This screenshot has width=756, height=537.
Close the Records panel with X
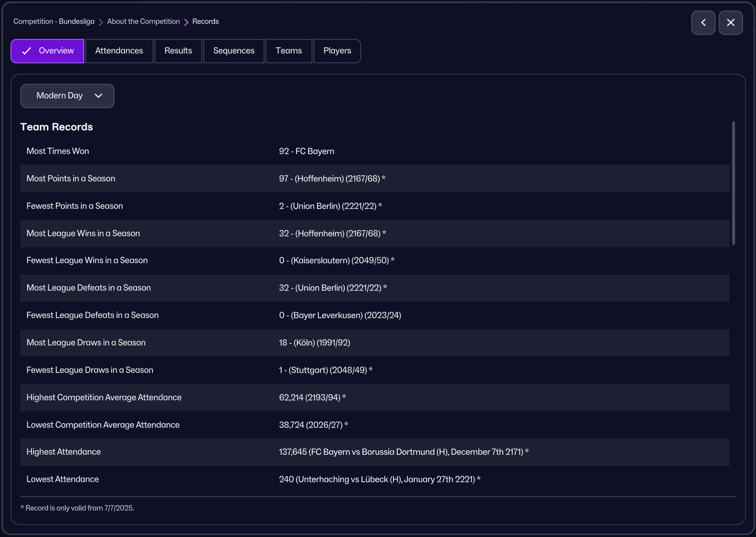coord(731,22)
